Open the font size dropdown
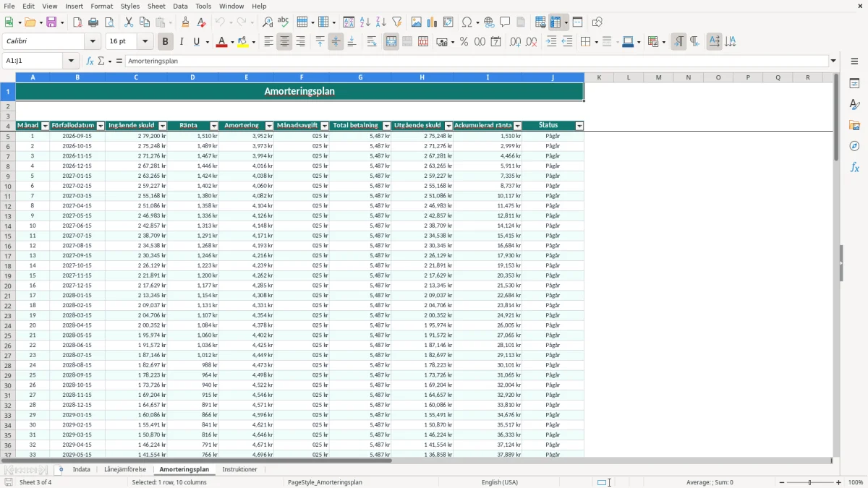The image size is (868, 488). tap(145, 42)
